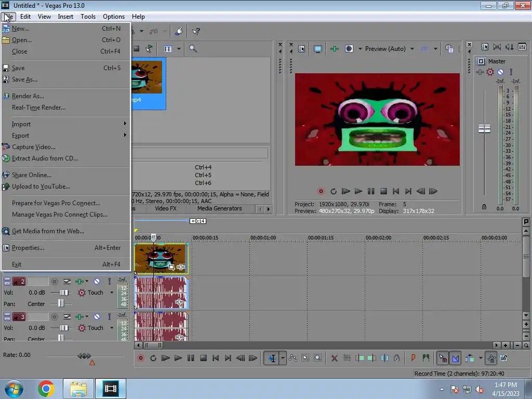Insert region with green flags icon
Screen dimensions: 532x399
click(x=426, y=358)
